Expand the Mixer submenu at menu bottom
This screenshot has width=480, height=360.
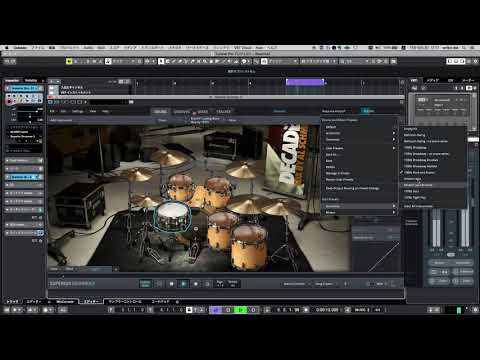pos(359,212)
